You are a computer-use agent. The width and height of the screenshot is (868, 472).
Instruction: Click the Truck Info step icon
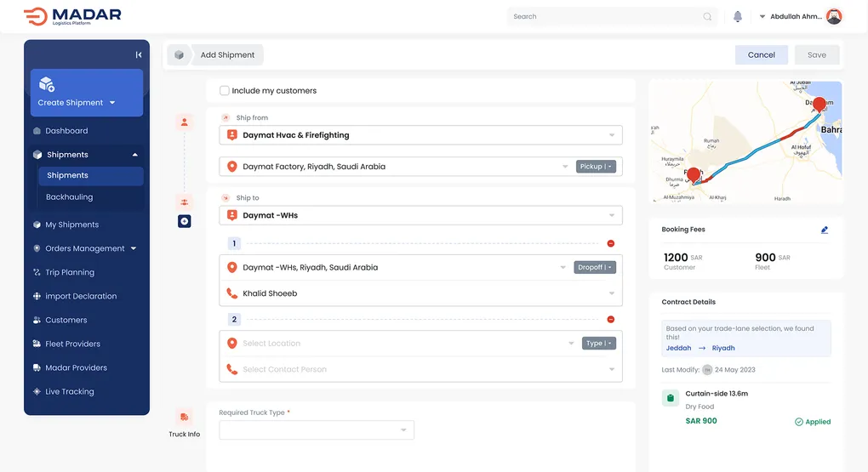pos(185,417)
